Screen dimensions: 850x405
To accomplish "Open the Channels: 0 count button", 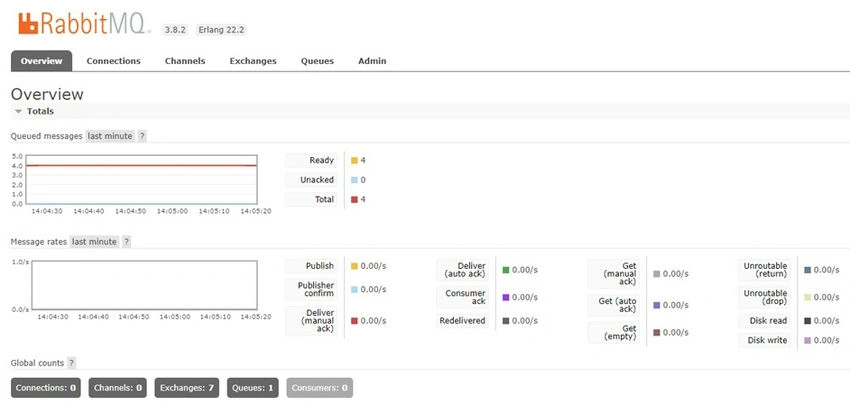I will pyautogui.click(x=118, y=388).
